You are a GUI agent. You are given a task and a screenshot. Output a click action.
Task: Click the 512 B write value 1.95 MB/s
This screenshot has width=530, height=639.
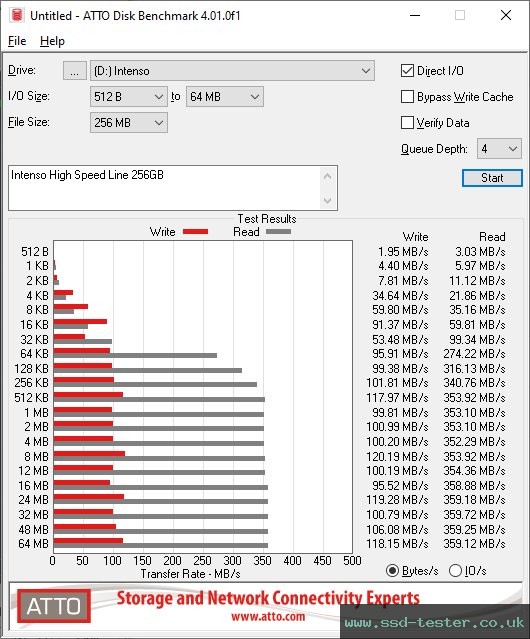[x=403, y=251]
